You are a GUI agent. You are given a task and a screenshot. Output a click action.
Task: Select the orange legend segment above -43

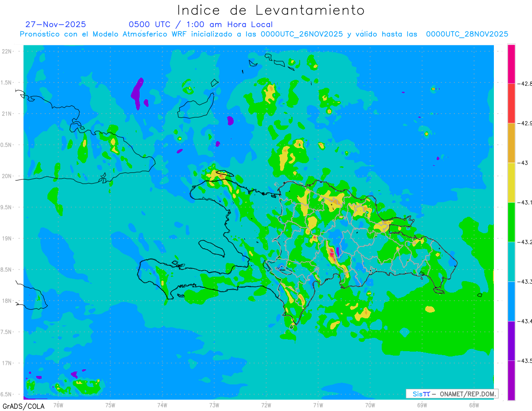511,143
